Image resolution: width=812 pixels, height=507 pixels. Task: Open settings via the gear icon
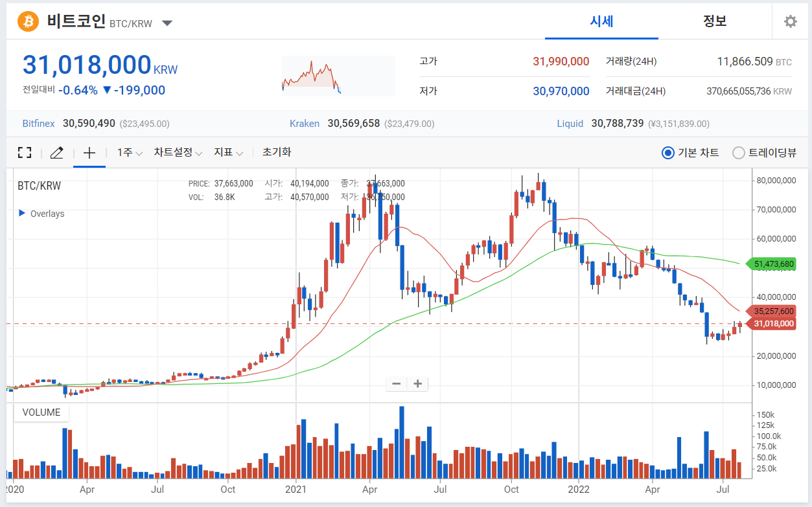click(790, 21)
